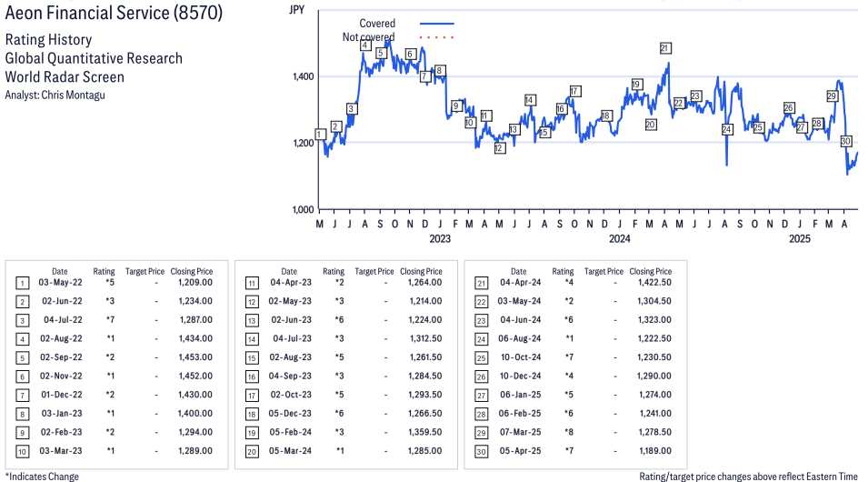Click the 2025 year label on the x-axis
Viewport: 868px width, 482px height.
click(x=799, y=239)
